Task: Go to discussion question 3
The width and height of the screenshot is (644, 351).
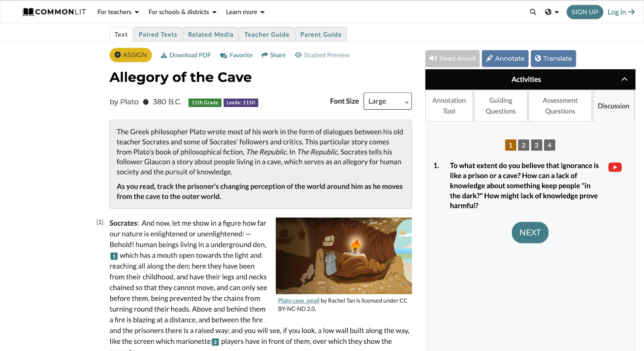Action: pos(537,145)
